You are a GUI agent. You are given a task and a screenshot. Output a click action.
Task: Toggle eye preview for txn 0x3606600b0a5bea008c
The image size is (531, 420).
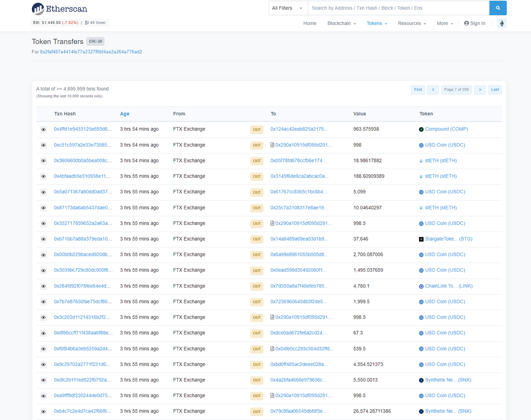43,161
